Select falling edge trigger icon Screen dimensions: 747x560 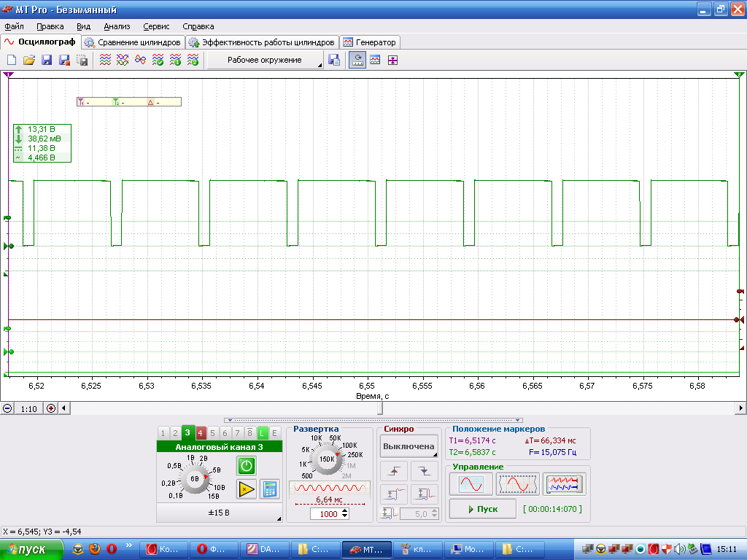click(424, 471)
